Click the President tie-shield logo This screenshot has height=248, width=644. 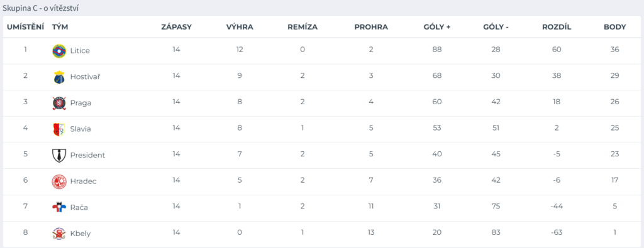pyautogui.click(x=59, y=155)
